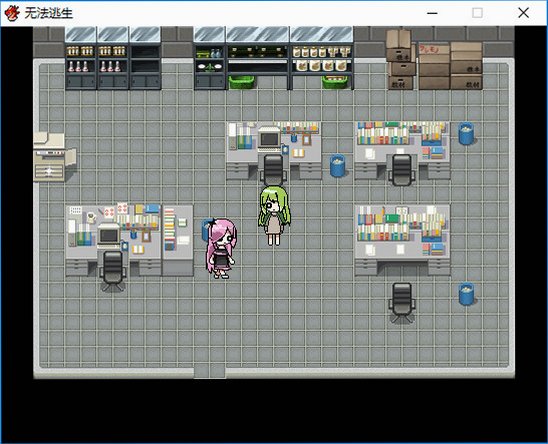
Task: Inspect the shelf with white plates
Action: point(210,58)
